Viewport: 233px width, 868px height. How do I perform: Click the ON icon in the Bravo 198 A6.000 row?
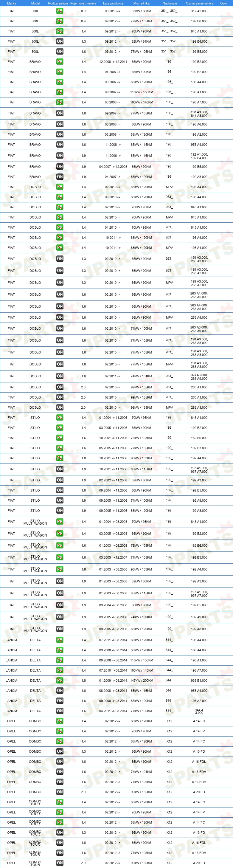(x=60, y=124)
